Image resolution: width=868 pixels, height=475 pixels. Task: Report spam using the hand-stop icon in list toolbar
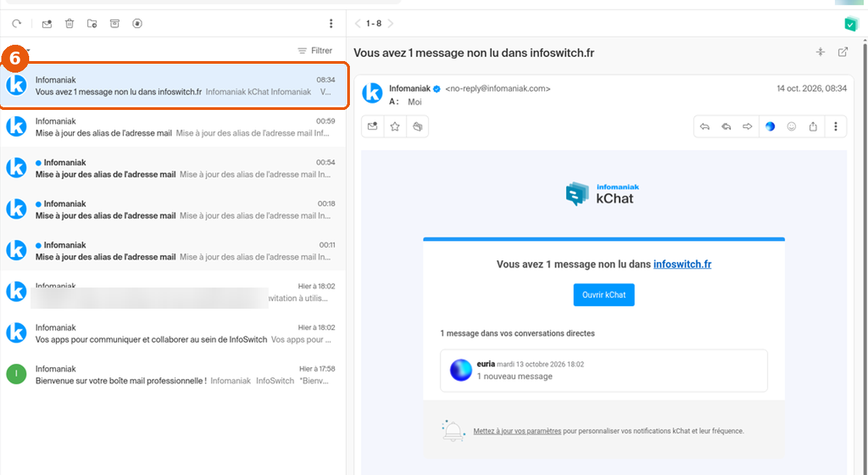tap(138, 24)
